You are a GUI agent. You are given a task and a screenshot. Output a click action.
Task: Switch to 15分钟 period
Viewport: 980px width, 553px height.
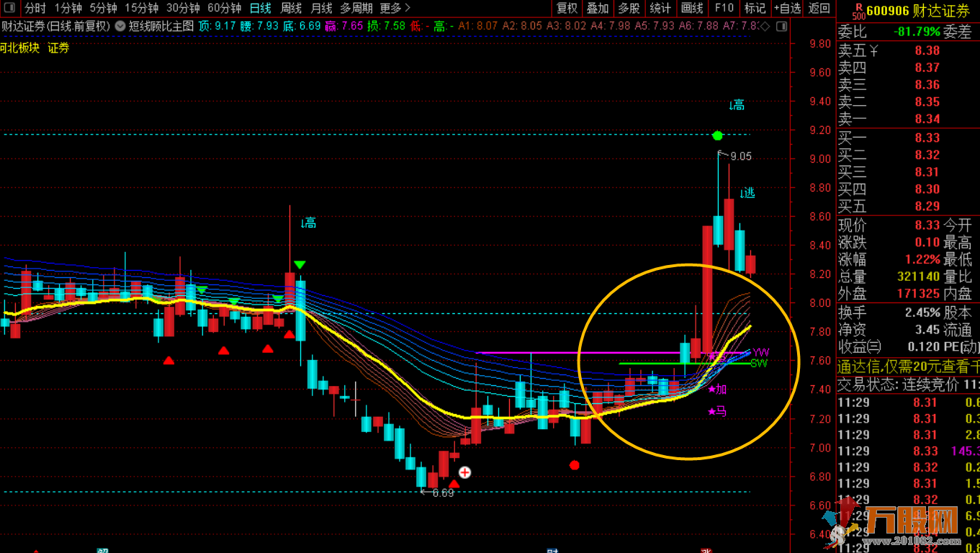point(142,9)
